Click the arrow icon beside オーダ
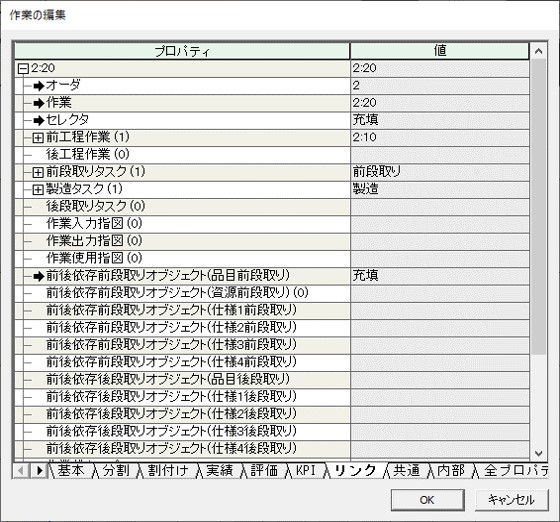 click(39, 86)
